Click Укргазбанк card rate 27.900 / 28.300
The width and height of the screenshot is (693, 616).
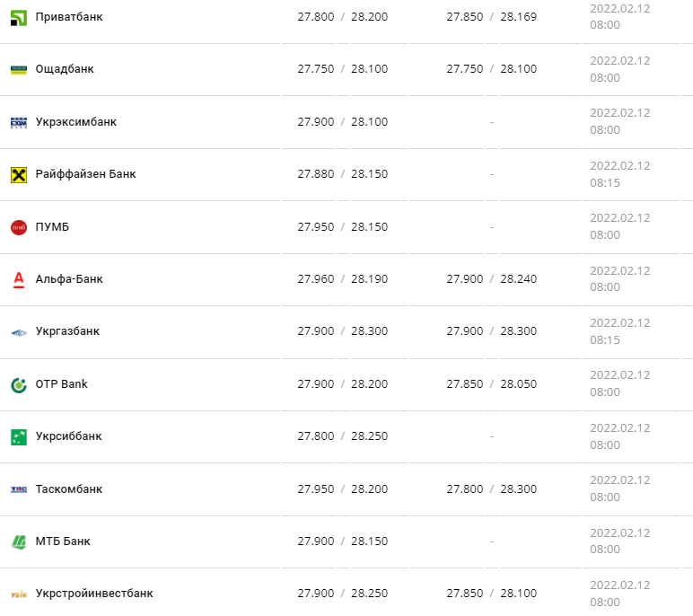[x=491, y=331]
